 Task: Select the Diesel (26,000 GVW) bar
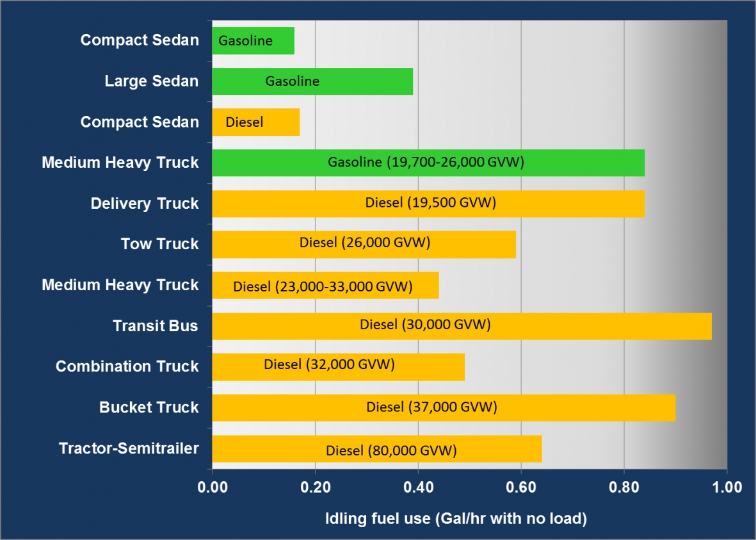pyautogui.click(x=364, y=244)
